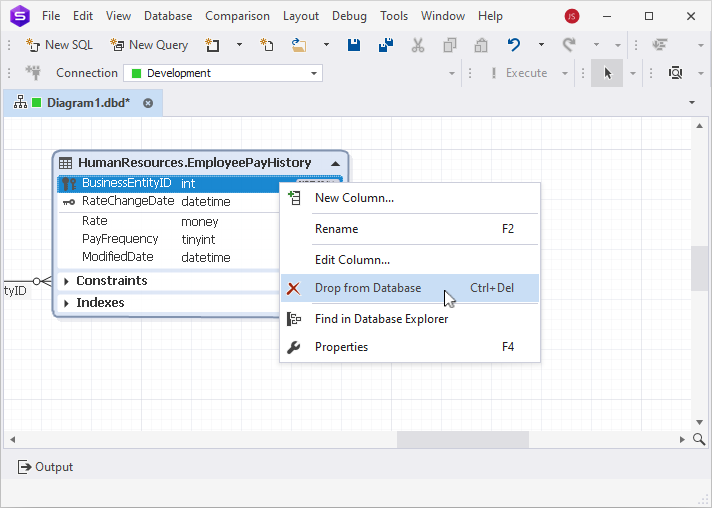Click the dbForge Studio logo icon
Screen dimensions: 712x508
coord(20,16)
